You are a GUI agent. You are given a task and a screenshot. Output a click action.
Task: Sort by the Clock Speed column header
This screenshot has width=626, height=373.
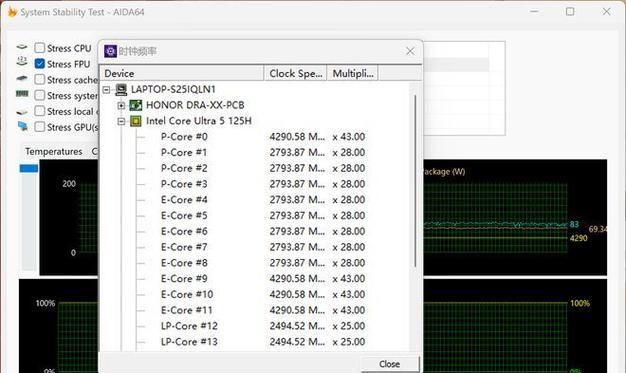(x=295, y=73)
